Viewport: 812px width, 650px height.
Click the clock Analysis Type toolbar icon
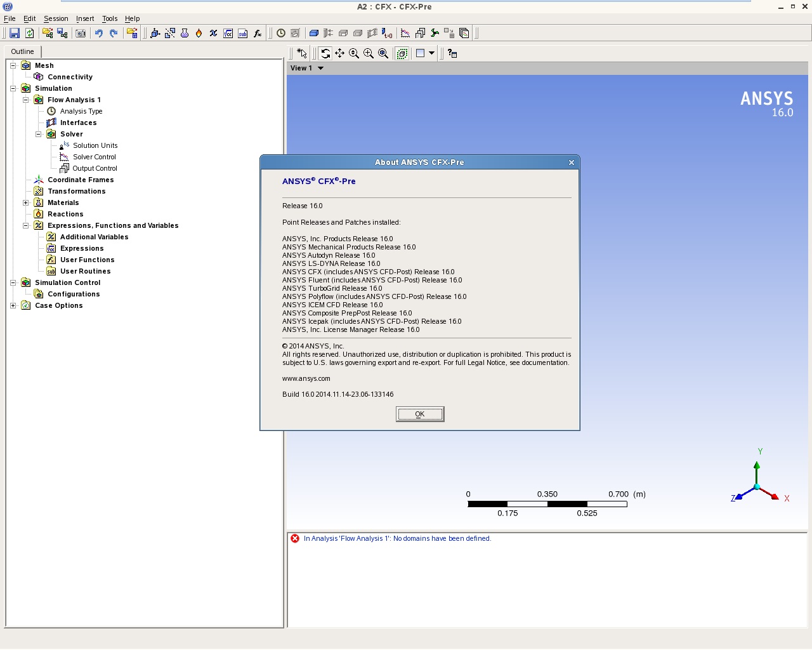pyautogui.click(x=281, y=33)
